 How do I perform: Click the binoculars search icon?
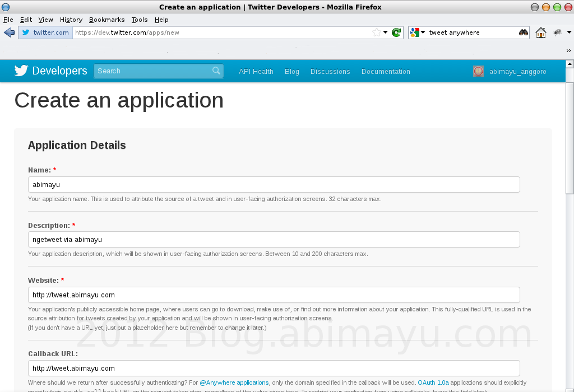click(522, 32)
